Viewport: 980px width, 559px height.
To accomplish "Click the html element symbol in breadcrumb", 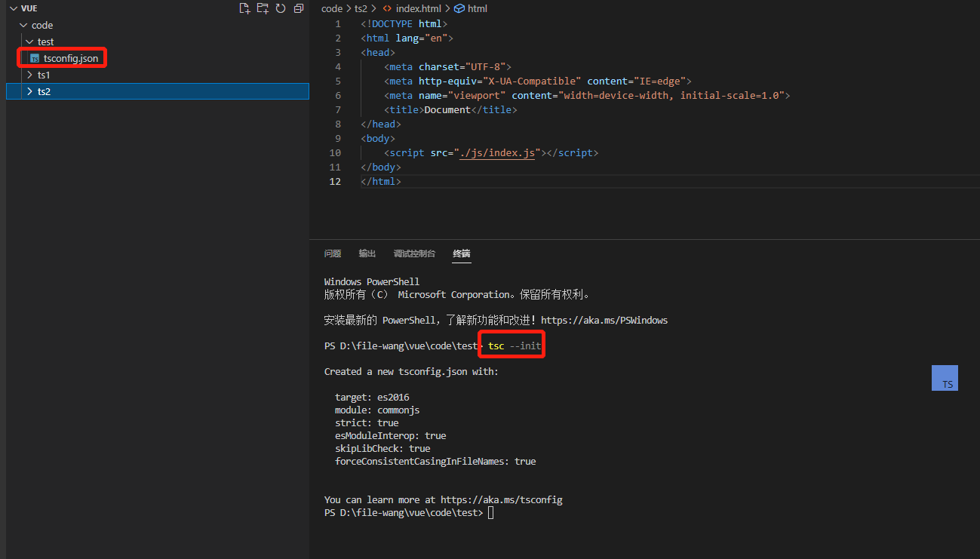I will tap(459, 8).
